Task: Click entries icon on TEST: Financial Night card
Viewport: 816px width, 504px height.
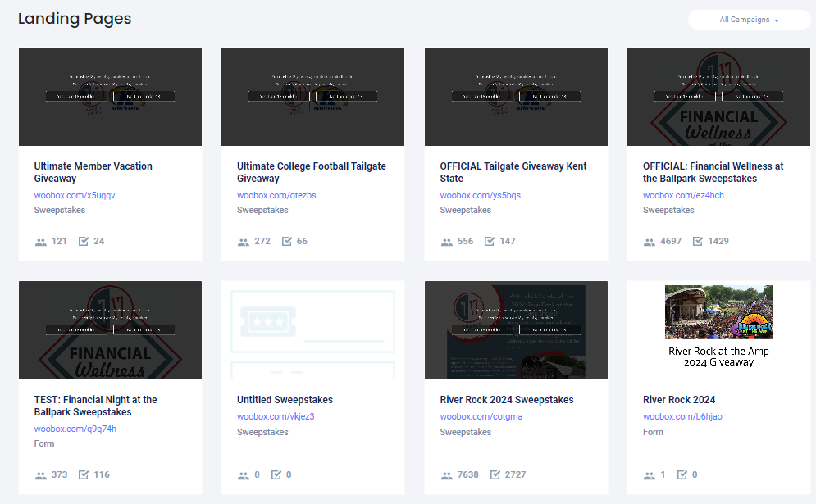Action: (84, 474)
